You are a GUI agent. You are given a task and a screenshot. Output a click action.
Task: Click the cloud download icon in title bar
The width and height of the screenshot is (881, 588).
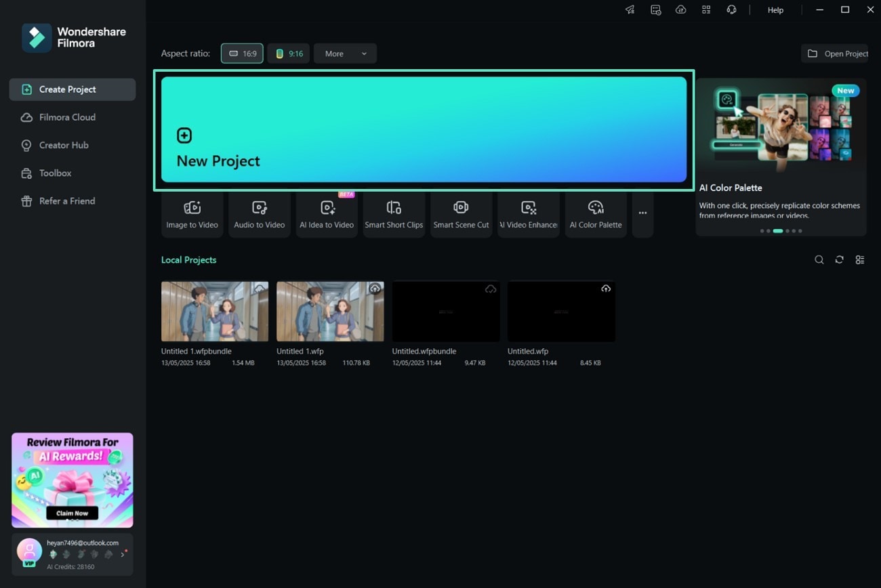pos(680,9)
